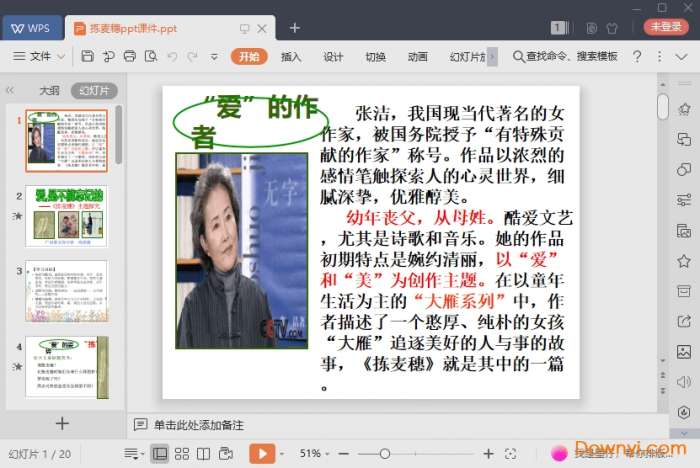Click the animation star under slide 2 number
Image resolution: width=700 pixels, height=468 pixels.
[x=18, y=216]
